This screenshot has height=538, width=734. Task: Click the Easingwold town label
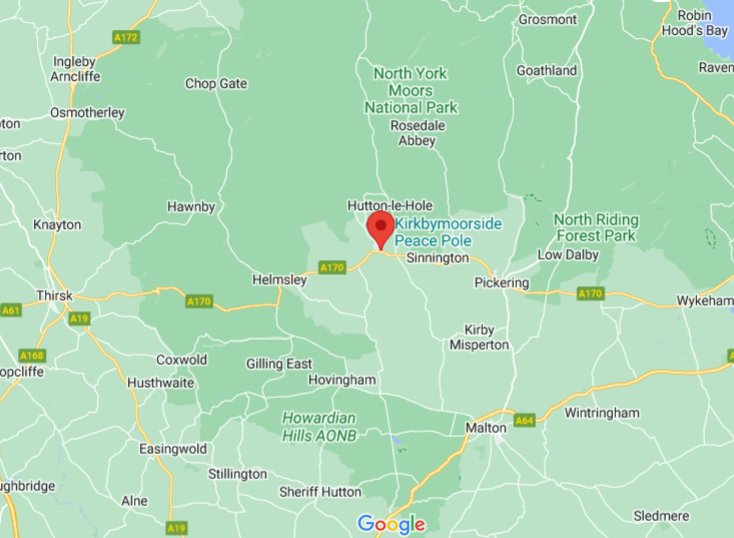(173, 449)
